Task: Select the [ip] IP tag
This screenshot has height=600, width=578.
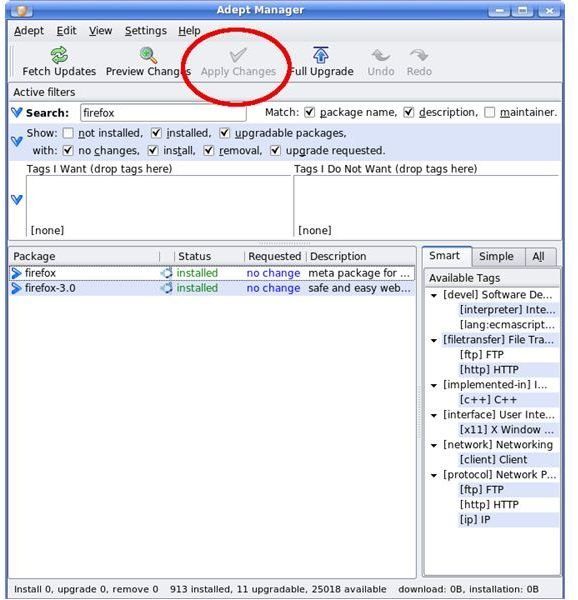Action: tap(475, 520)
